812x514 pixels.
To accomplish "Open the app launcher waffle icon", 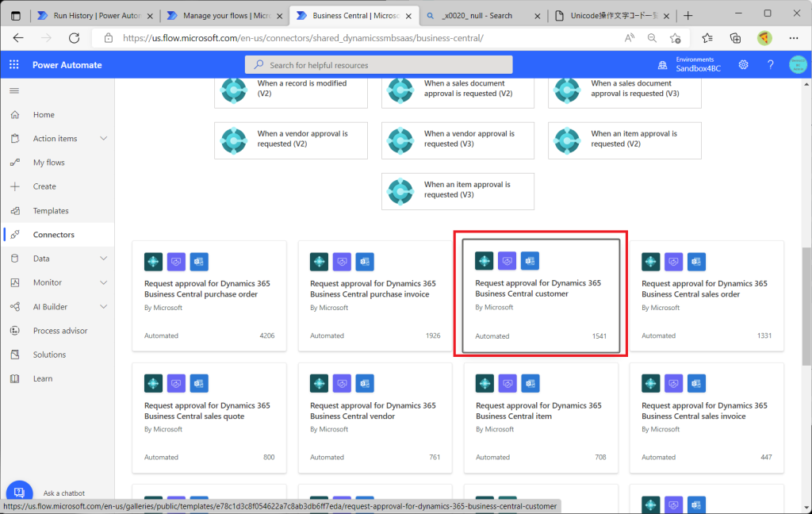I will (x=14, y=64).
